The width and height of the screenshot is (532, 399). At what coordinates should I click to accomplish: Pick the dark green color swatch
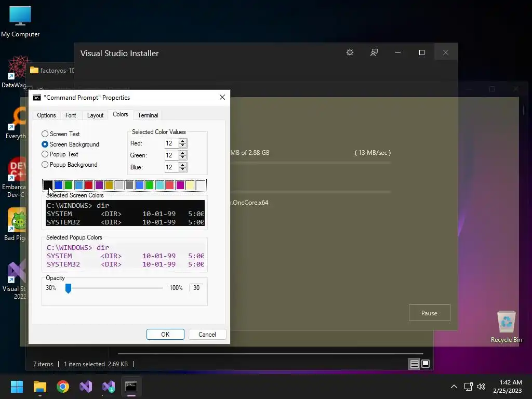click(x=69, y=185)
